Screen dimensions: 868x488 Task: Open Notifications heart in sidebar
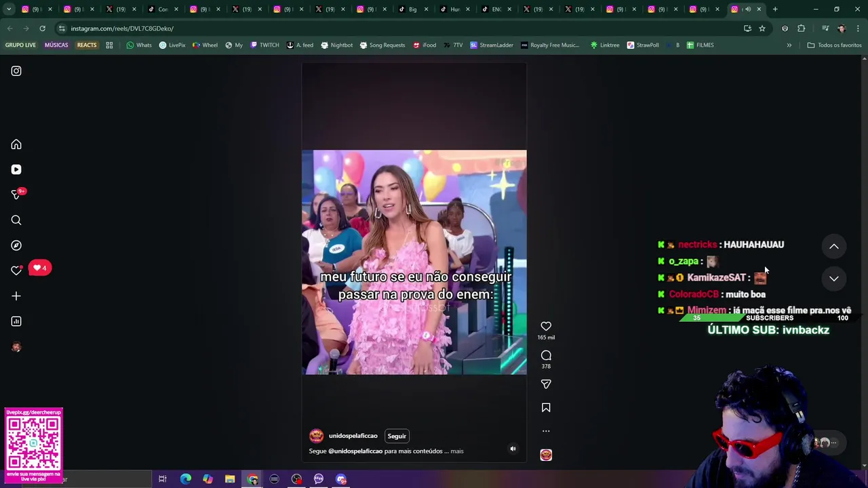[16, 270]
